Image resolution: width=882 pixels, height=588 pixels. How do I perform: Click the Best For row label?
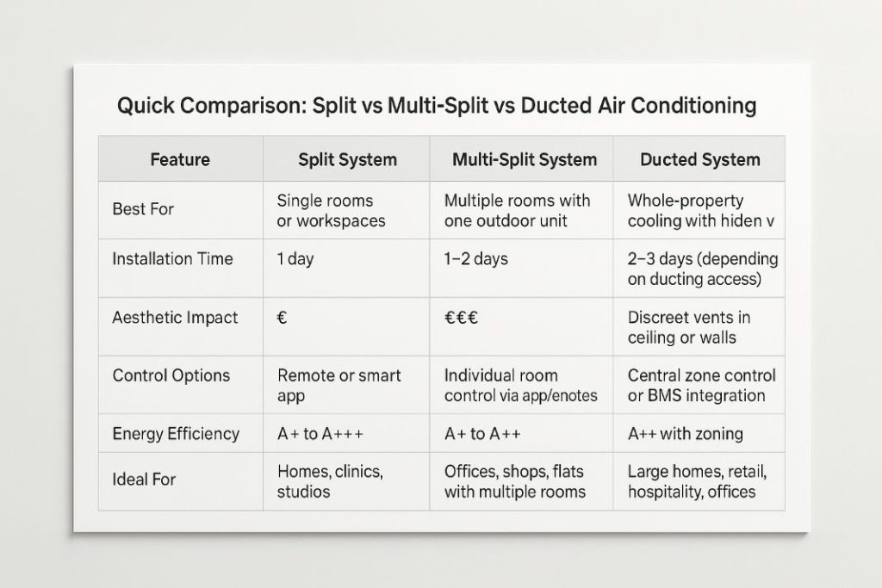tap(143, 209)
